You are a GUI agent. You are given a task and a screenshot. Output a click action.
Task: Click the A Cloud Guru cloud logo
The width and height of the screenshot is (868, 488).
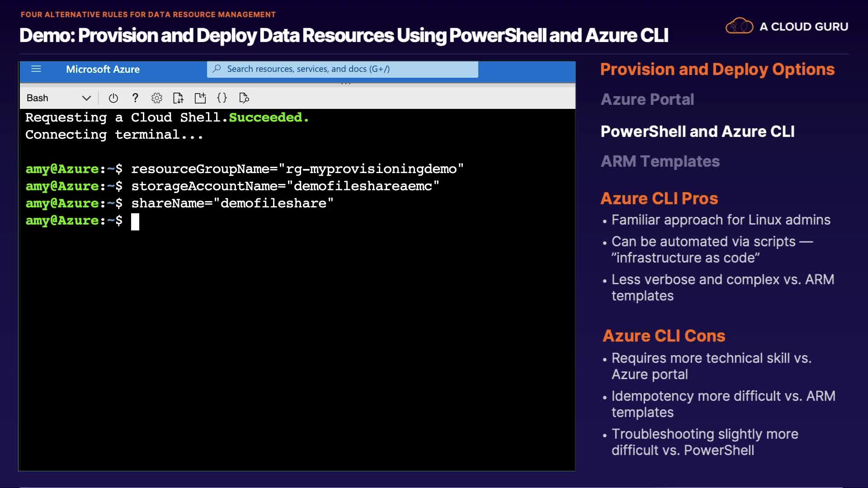coord(739,26)
